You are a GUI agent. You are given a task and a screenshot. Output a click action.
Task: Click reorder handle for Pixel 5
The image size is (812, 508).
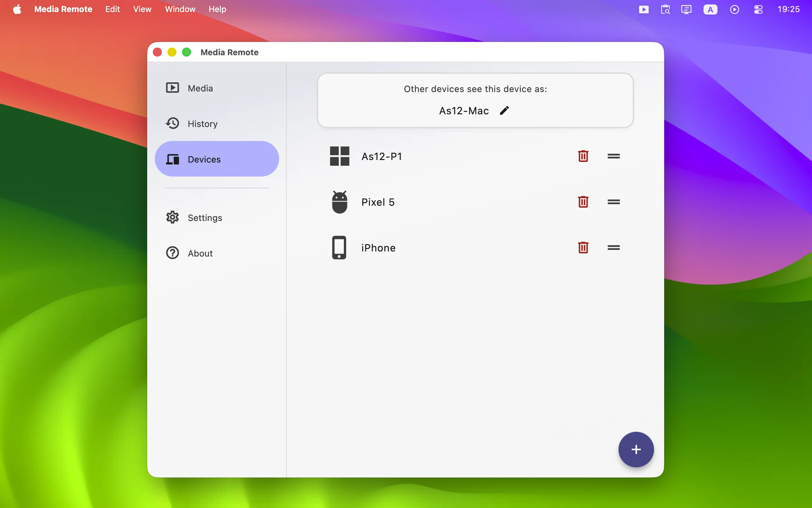[x=614, y=202]
